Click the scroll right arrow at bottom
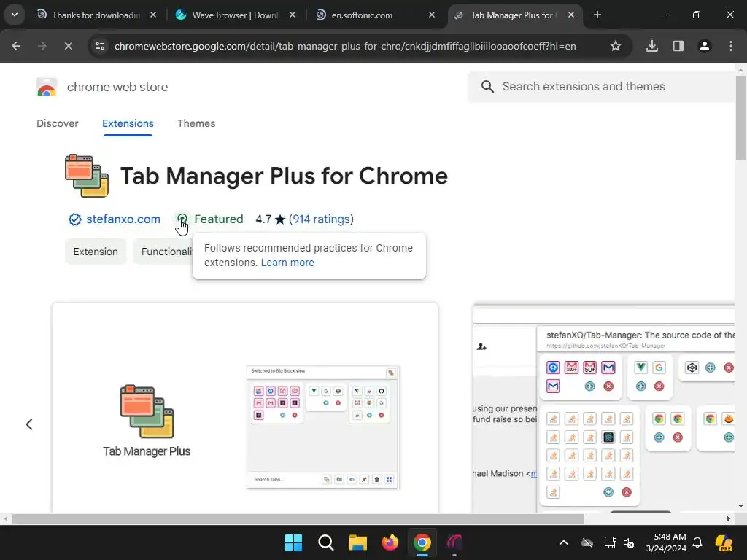The image size is (747, 560). 729,518
